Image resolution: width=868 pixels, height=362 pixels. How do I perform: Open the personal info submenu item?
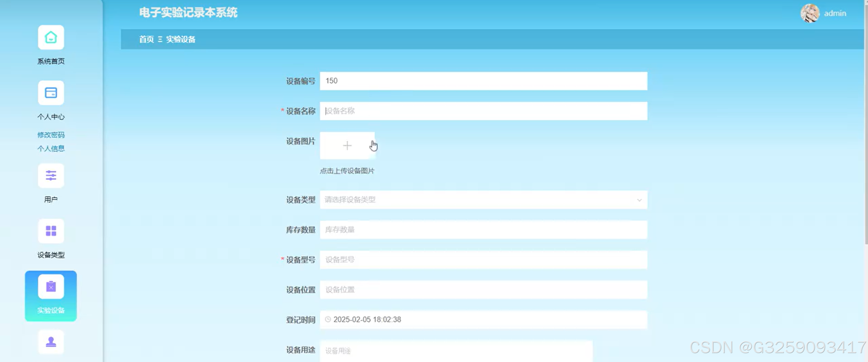pos(51,148)
